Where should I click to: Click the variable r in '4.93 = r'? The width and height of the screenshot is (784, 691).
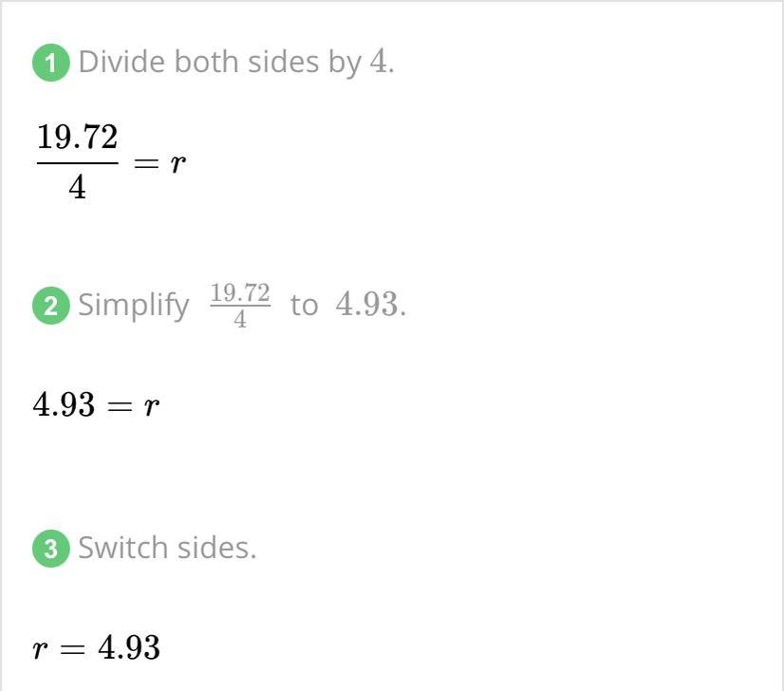152,405
